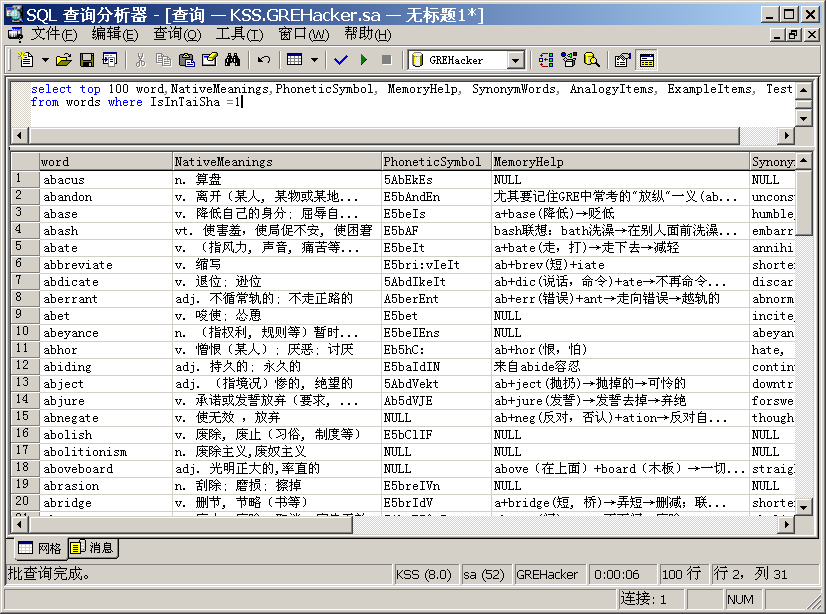Save the query with the disk icon

(87, 60)
